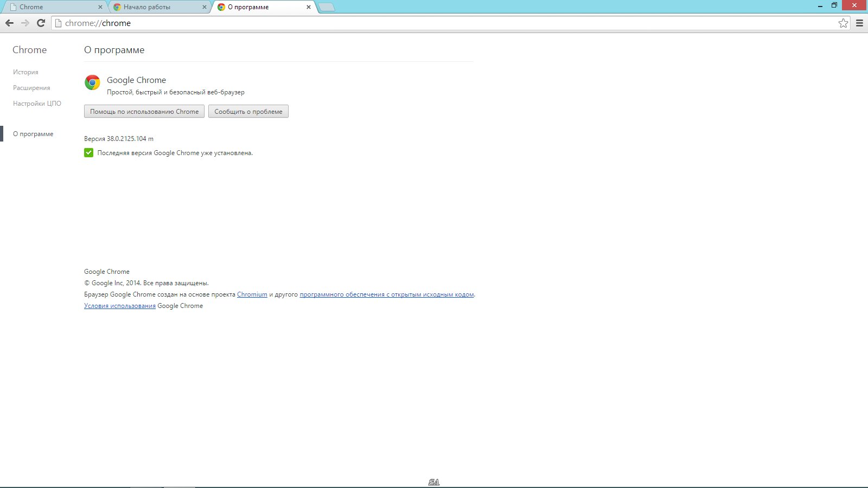Close the 'Chrome' tab

[100, 7]
